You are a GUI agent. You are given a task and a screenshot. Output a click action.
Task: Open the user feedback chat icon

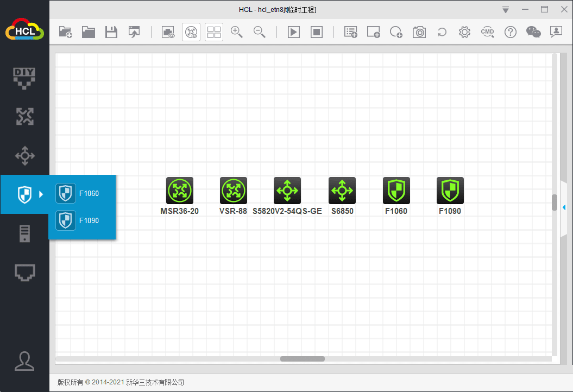coord(556,32)
